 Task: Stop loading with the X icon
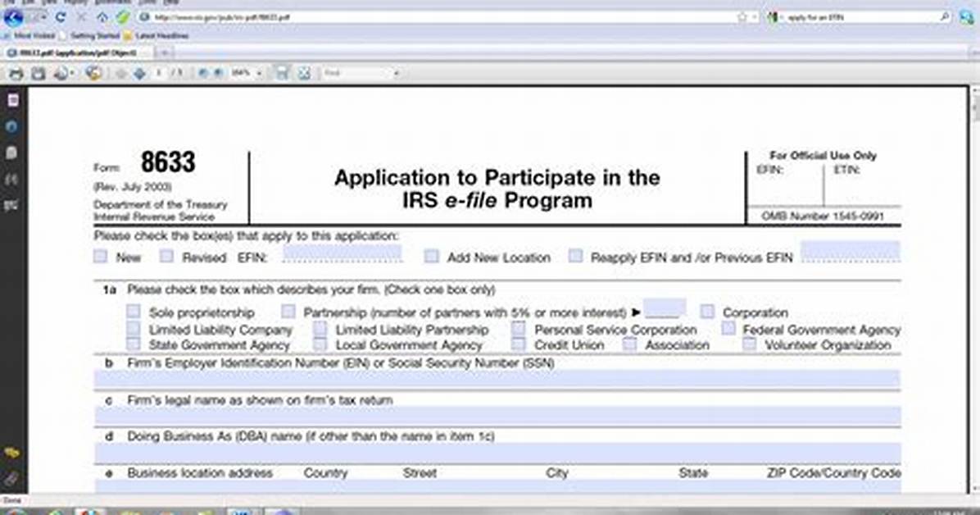tap(81, 17)
